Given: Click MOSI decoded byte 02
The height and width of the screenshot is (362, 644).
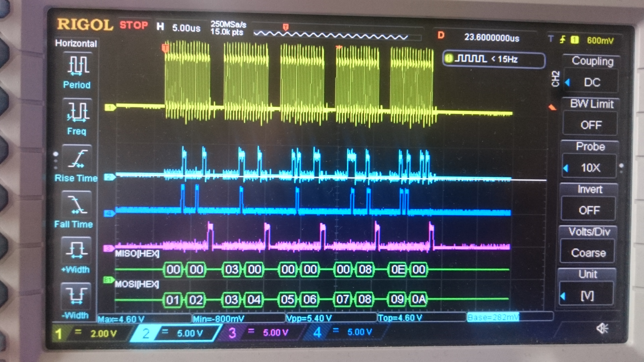Looking at the screenshot, I should click(196, 299).
